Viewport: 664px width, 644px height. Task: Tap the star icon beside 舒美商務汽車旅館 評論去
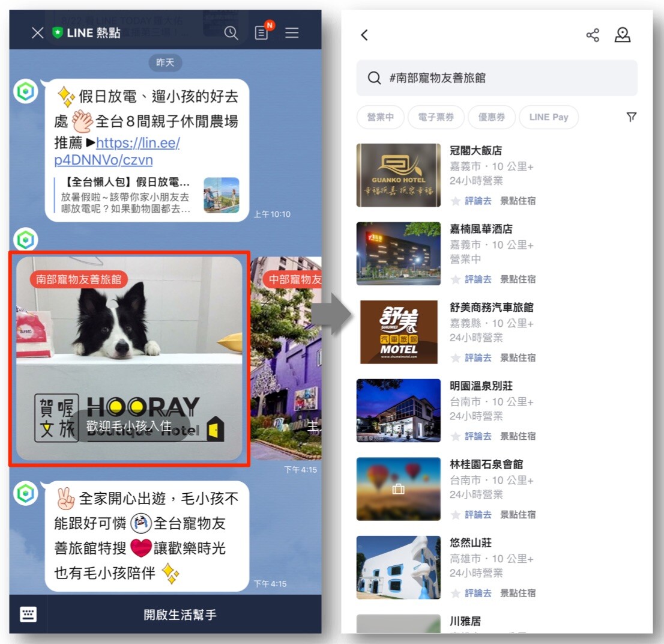(455, 357)
